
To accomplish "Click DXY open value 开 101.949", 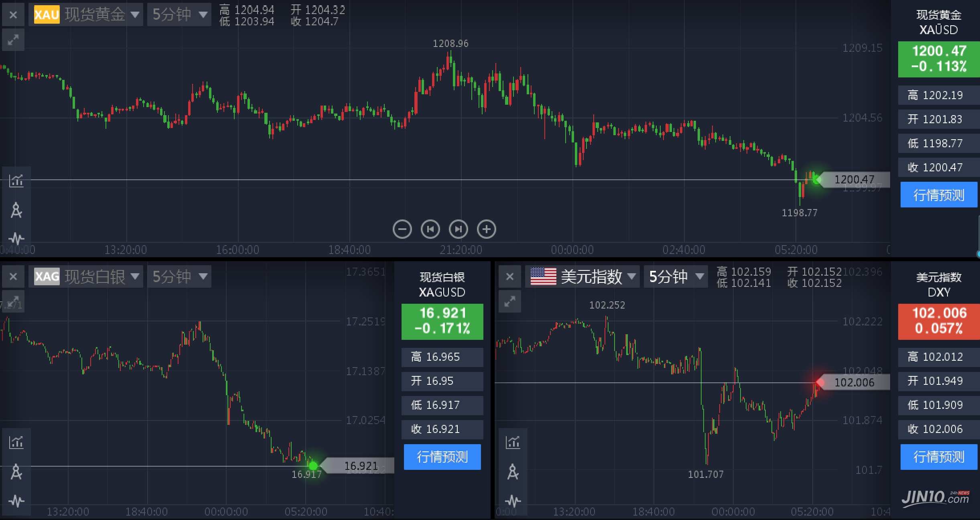I will coord(939,381).
